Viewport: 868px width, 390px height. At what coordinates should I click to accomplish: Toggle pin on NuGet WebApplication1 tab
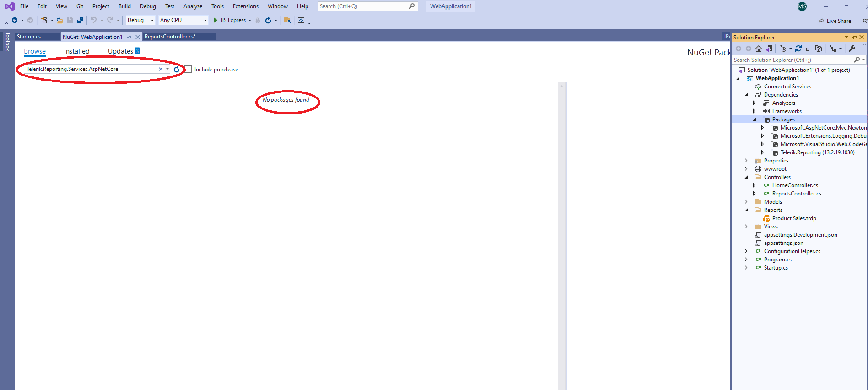(129, 37)
